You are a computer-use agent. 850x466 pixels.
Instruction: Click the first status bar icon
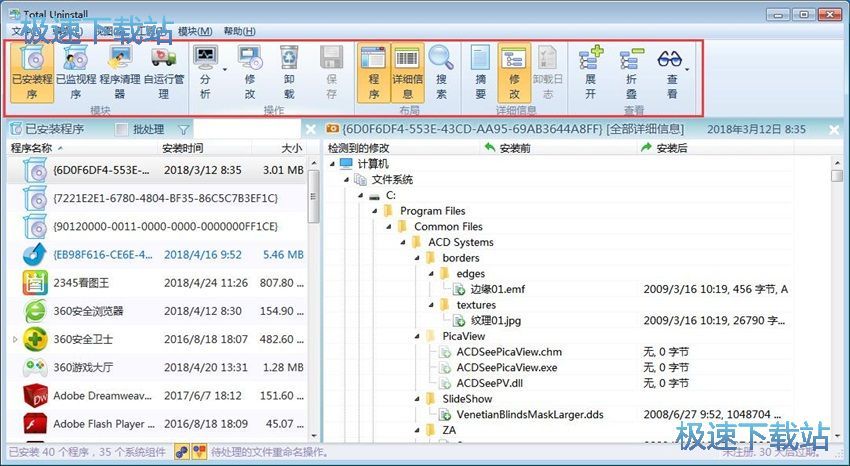[x=182, y=451]
